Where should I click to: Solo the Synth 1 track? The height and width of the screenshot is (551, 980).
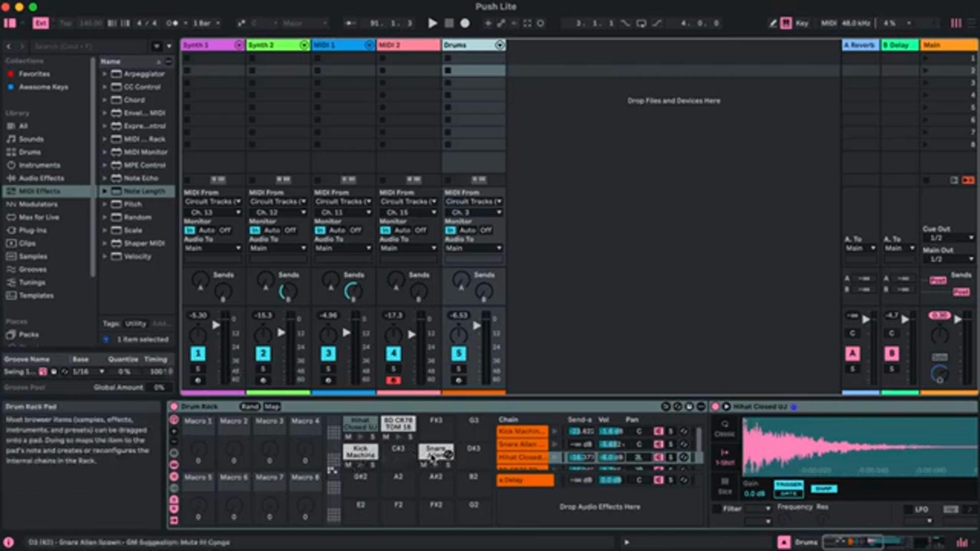(199, 368)
